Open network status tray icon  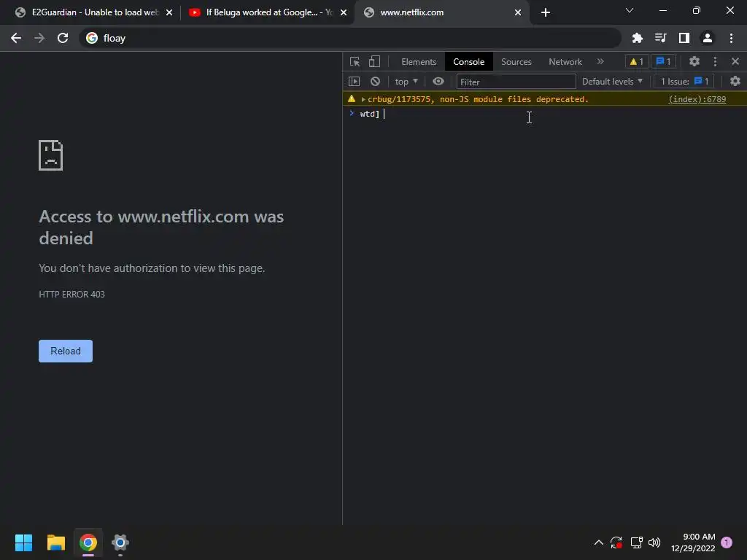636,542
